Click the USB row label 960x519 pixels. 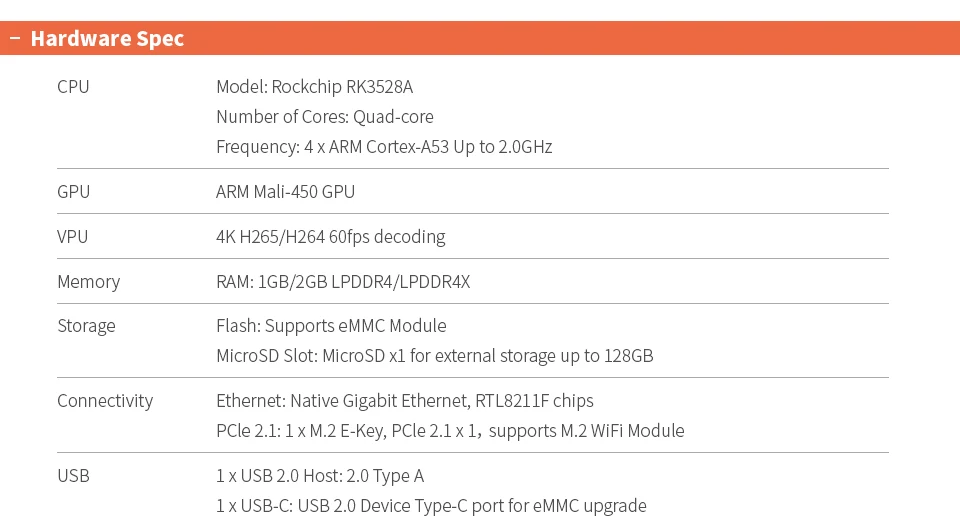point(73,476)
